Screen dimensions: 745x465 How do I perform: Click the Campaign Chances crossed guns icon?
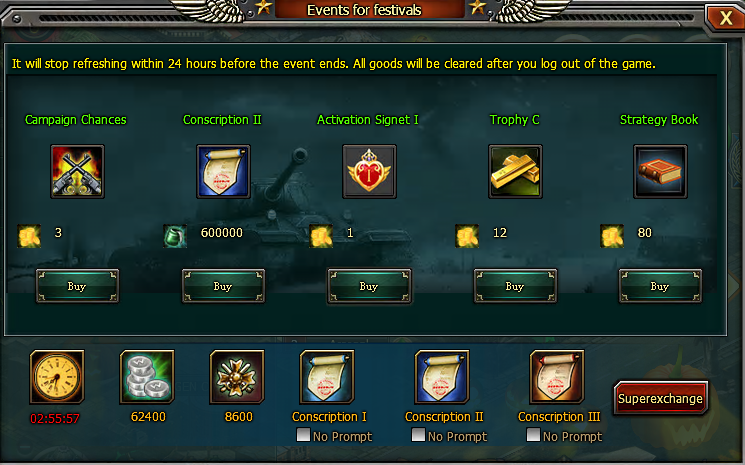[x=77, y=171]
